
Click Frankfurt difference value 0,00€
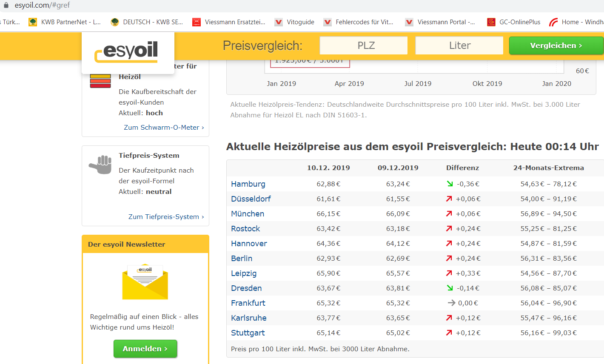(x=468, y=303)
